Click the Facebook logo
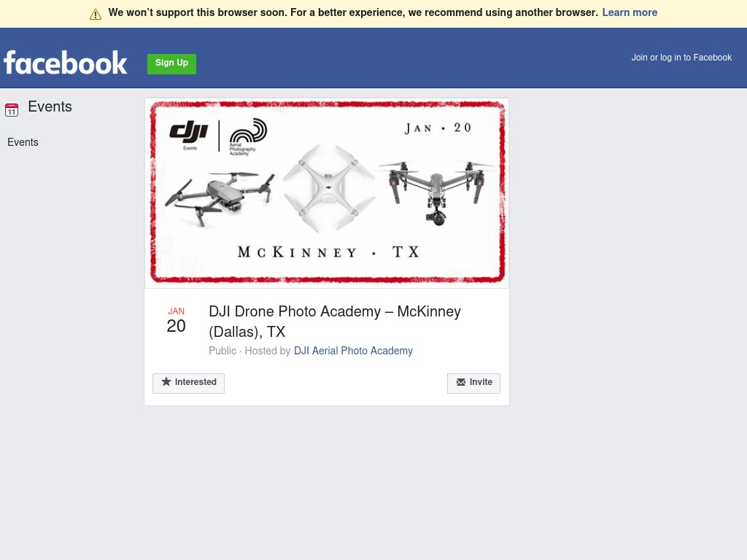 pyautogui.click(x=65, y=63)
